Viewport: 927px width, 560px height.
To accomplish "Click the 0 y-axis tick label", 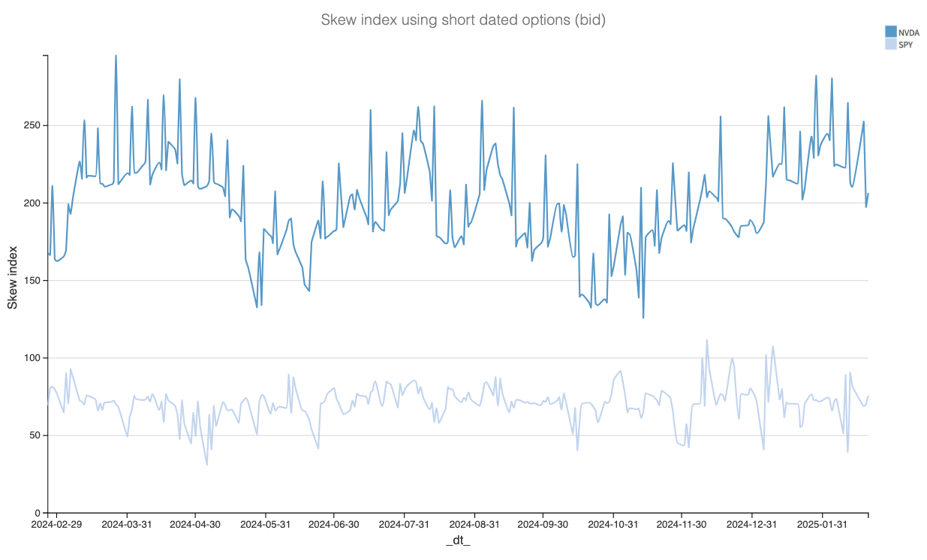I will 38,513.
